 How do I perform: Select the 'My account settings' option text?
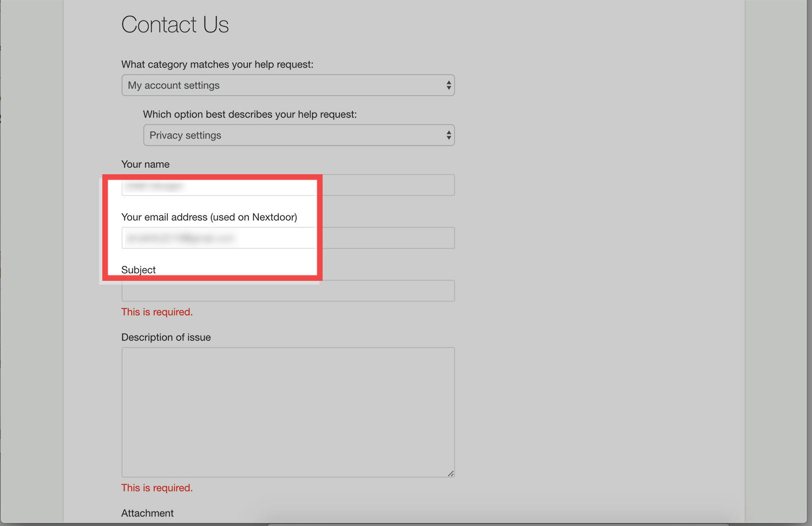(x=174, y=85)
